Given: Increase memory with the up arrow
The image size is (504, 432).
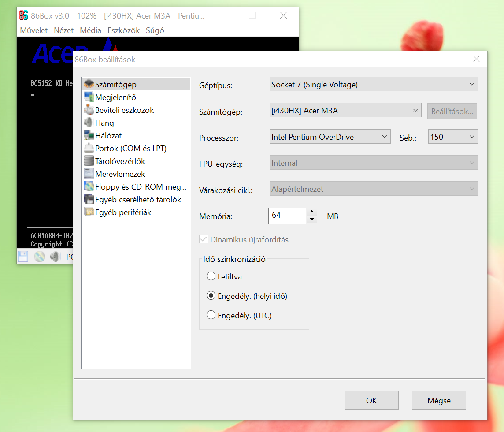Looking at the screenshot, I should [x=312, y=212].
